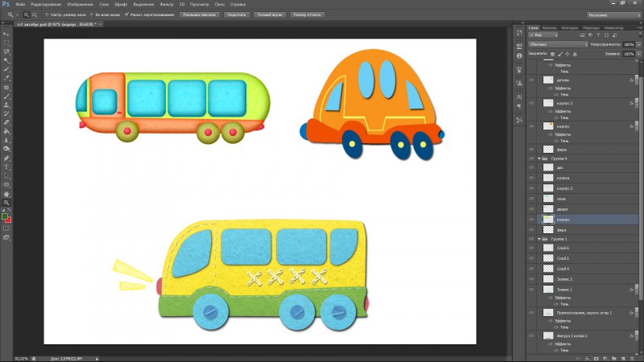Open the Opacity value dropdown arrow
The height and width of the screenshot is (362, 644).
pos(638,44)
